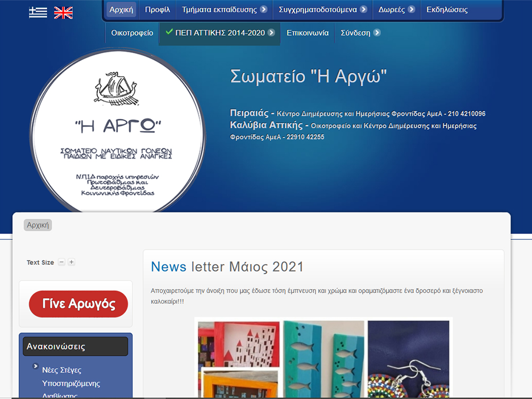The width and height of the screenshot is (532, 399).
Task: Switch site language to Greek flag
Action: (38, 13)
